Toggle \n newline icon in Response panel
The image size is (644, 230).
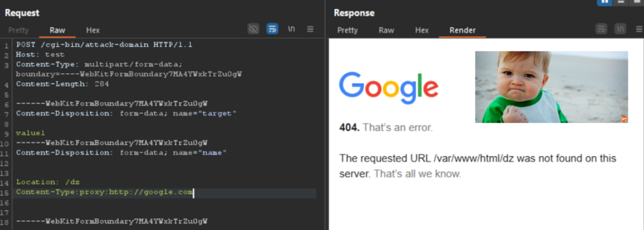[620, 29]
